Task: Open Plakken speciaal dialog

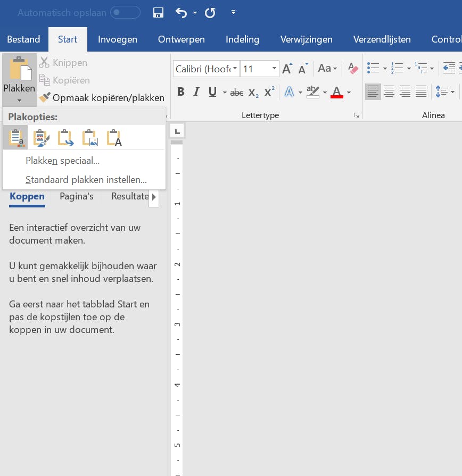Action: point(62,161)
